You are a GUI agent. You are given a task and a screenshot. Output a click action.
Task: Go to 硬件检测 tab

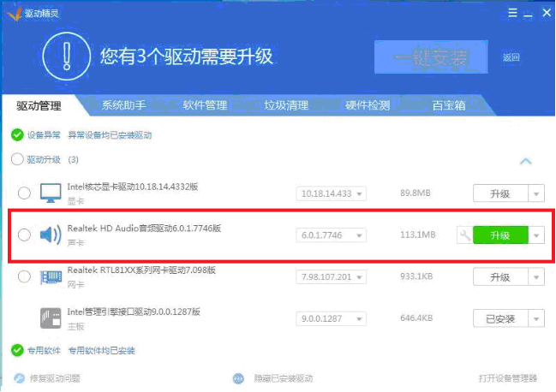click(368, 105)
